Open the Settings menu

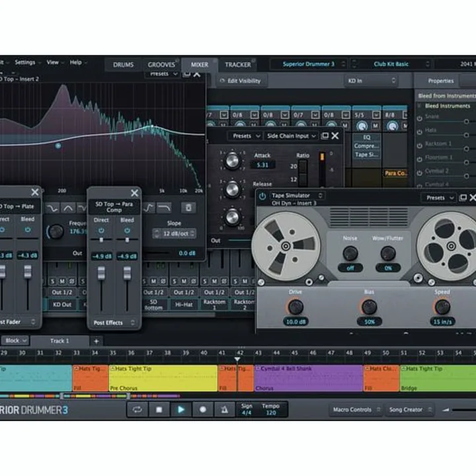[27, 63]
